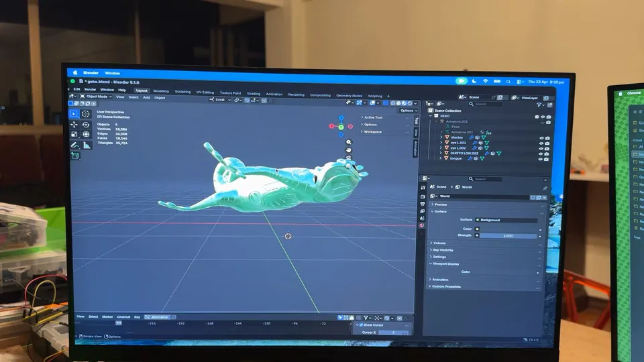644x362 pixels.
Task: Toggle the Show Cursor checkbox
Action: 362,324
